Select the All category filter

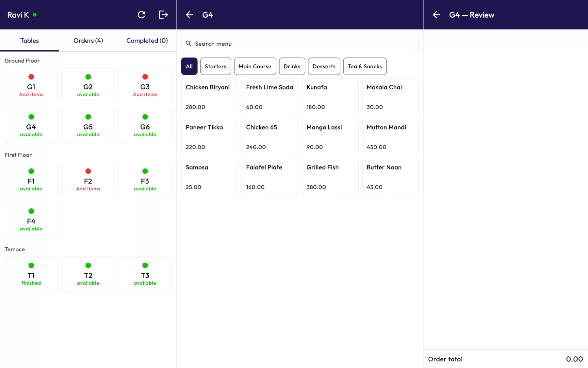click(189, 66)
